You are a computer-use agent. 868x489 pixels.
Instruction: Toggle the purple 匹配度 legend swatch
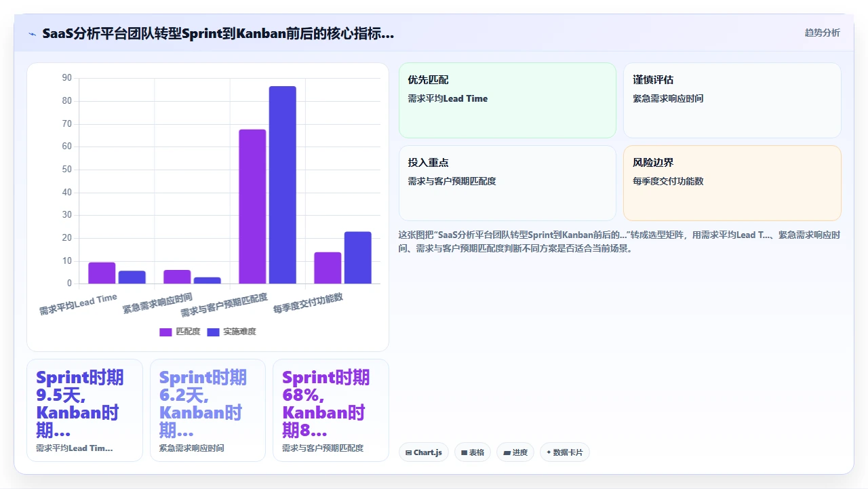[166, 332]
